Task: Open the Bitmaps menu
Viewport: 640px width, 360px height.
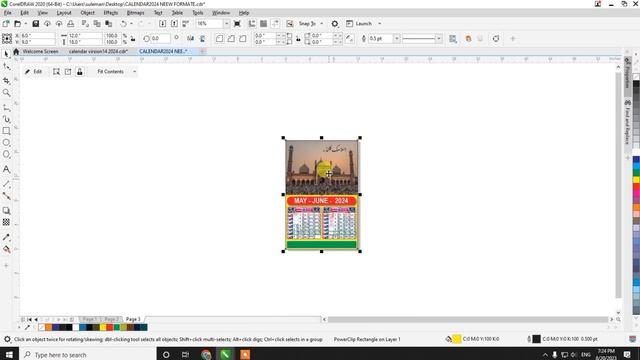Action: (135, 13)
